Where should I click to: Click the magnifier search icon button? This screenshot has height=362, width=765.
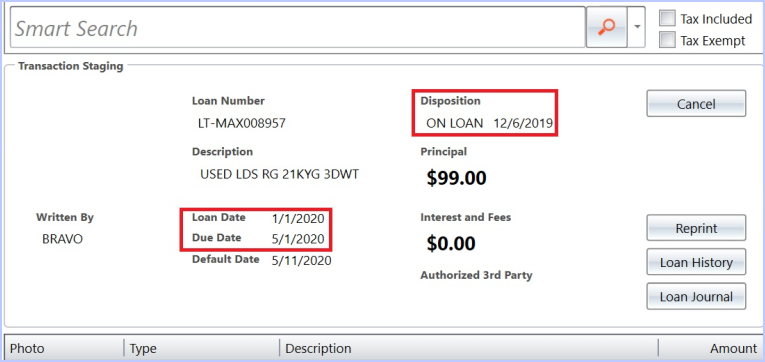(606, 27)
